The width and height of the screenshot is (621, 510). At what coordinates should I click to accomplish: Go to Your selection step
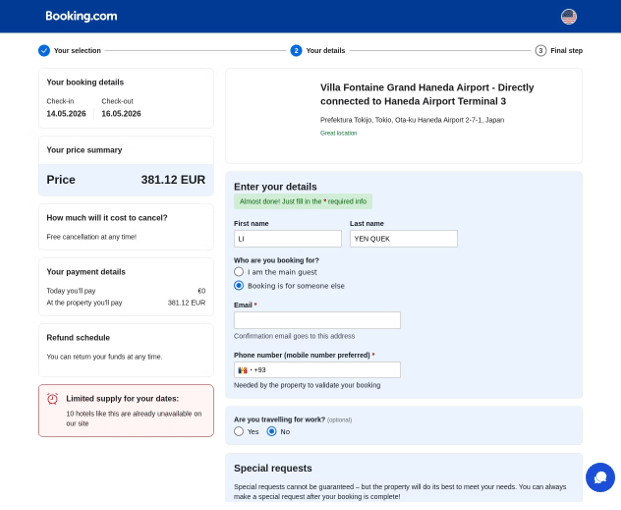(77, 51)
